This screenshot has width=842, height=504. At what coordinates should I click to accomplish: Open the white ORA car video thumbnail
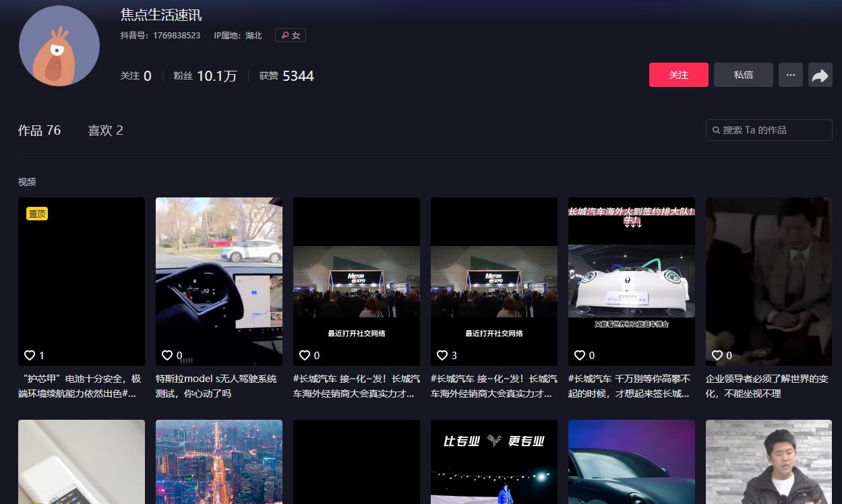632,282
